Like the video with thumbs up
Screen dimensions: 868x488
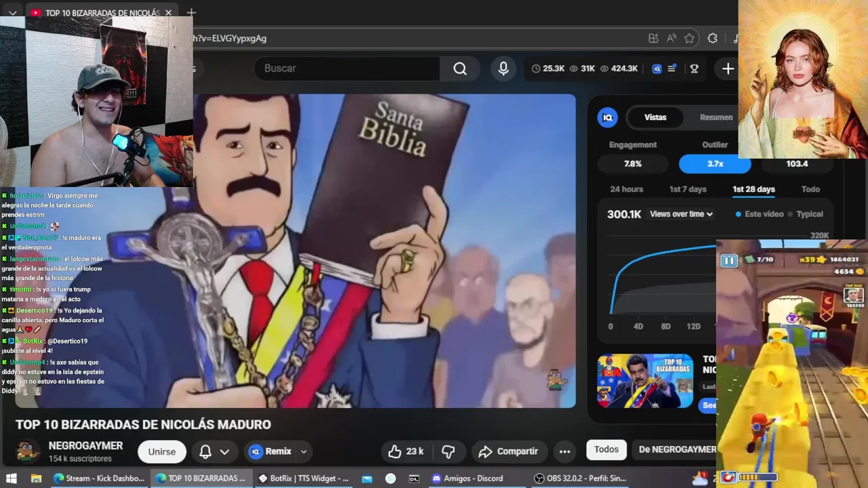tap(406, 451)
